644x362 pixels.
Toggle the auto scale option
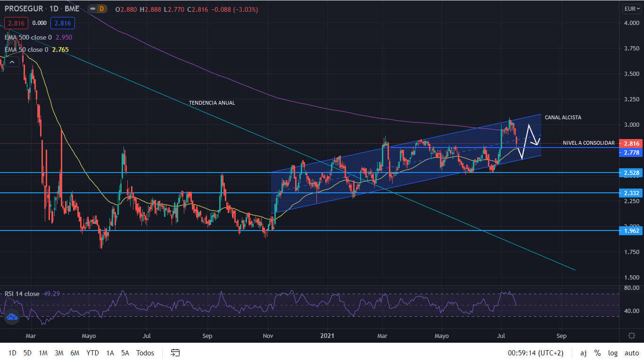[x=631, y=353]
